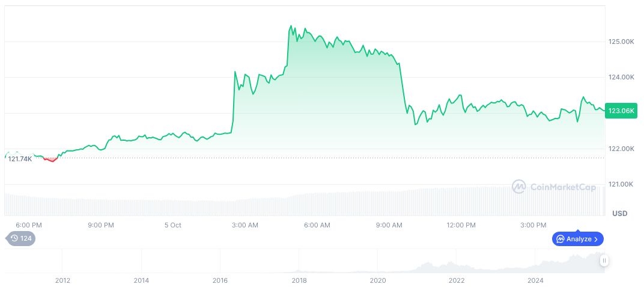Click the 5 Oct date axis label

(x=172, y=225)
